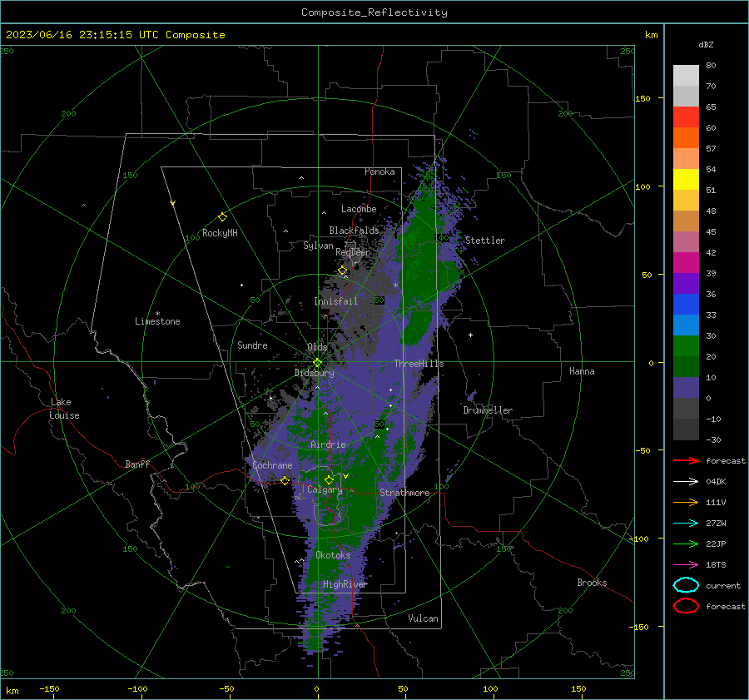Pick the purple 36-39 dBZ swatch
The image size is (749, 700).
686,284
